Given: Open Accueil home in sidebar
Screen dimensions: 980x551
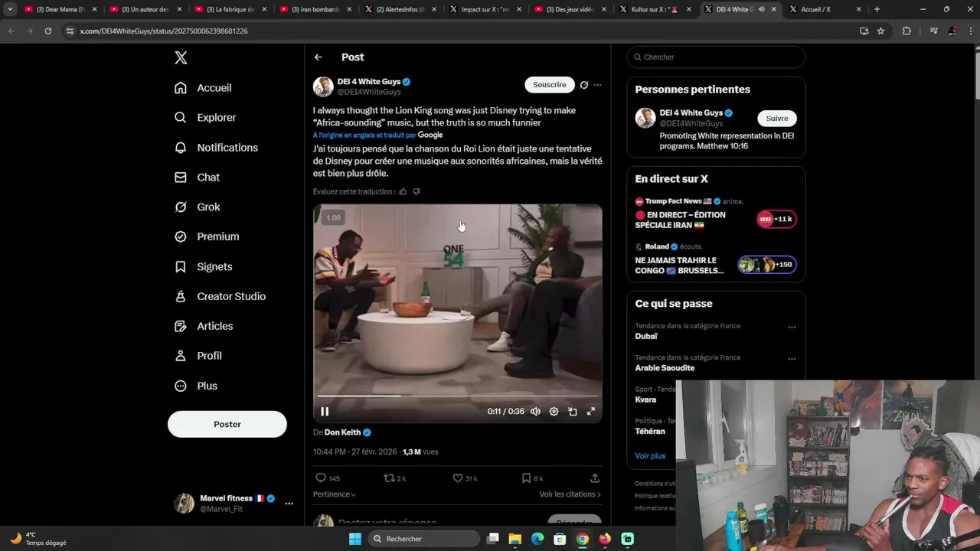Looking at the screenshot, I should point(203,87).
